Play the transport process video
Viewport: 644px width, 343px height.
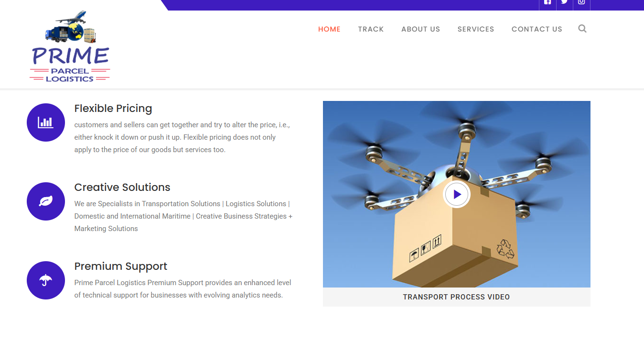(x=457, y=195)
